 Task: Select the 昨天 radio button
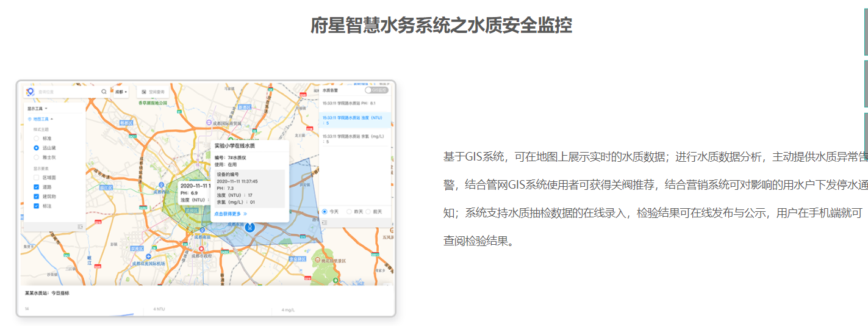(x=350, y=211)
